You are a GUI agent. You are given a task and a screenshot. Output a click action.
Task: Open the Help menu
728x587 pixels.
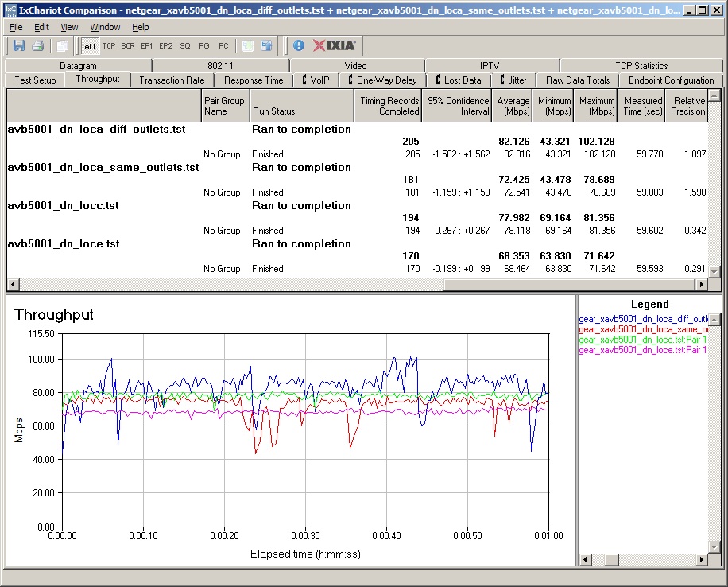pos(140,27)
